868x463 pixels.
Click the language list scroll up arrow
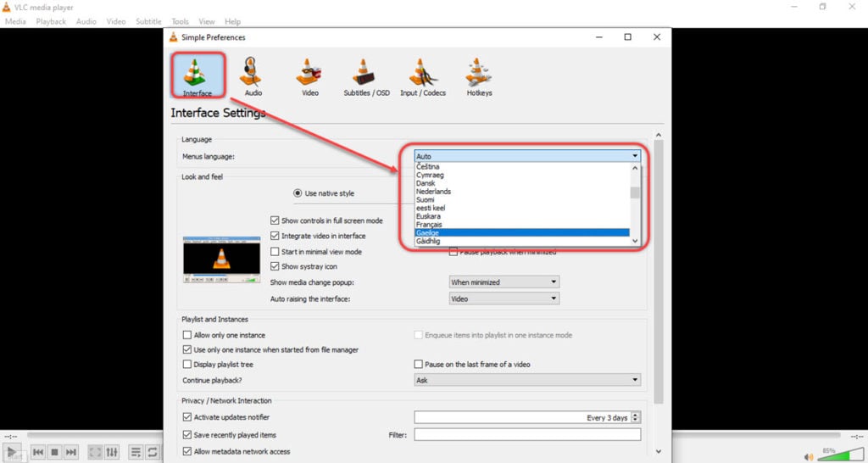coord(635,168)
